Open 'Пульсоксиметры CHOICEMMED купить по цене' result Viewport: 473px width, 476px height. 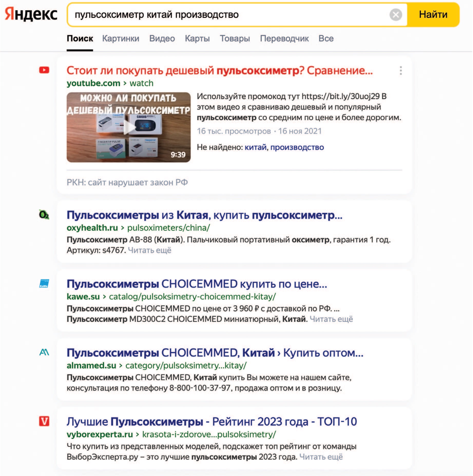click(x=197, y=284)
